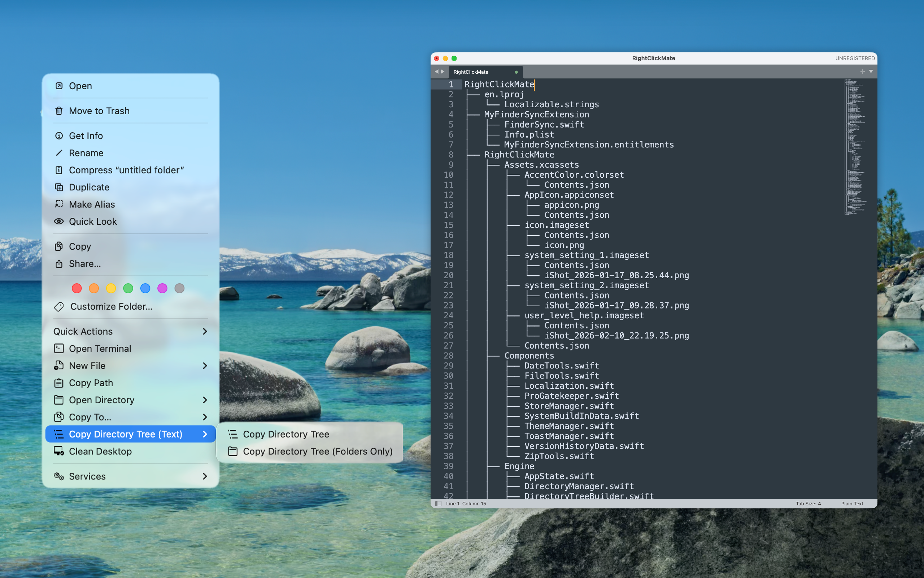Click the Customize Folder tag icon
This screenshot has width=924, height=578.
pos(59,307)
